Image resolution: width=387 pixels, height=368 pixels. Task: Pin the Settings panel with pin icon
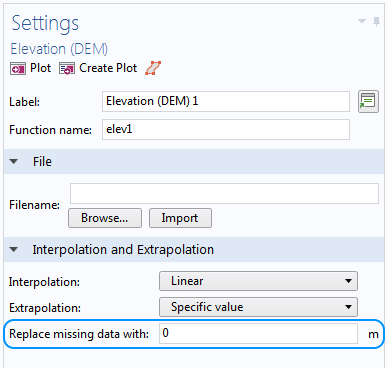(376, 22)
